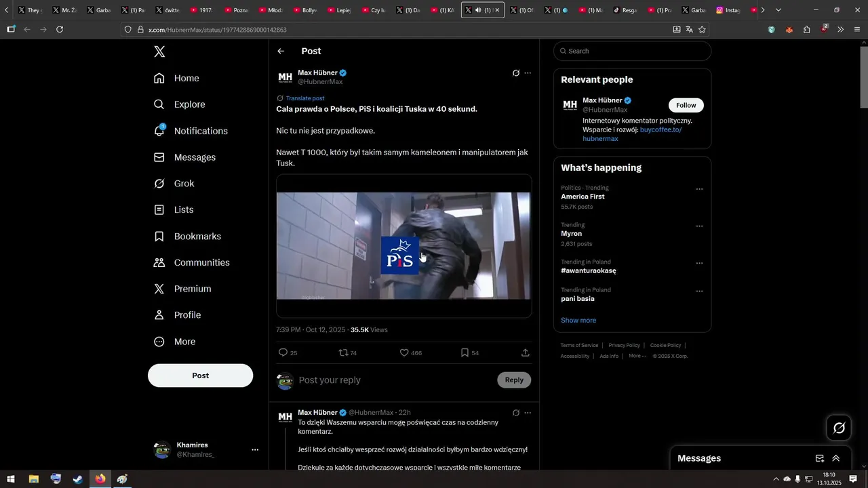
Task: Open File Explorer from the taskbar
Action: [33, 479]
